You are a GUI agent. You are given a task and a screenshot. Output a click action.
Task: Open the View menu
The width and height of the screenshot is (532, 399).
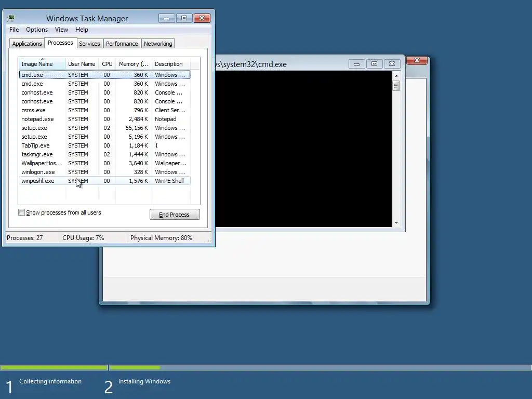[x=61, y=30]
